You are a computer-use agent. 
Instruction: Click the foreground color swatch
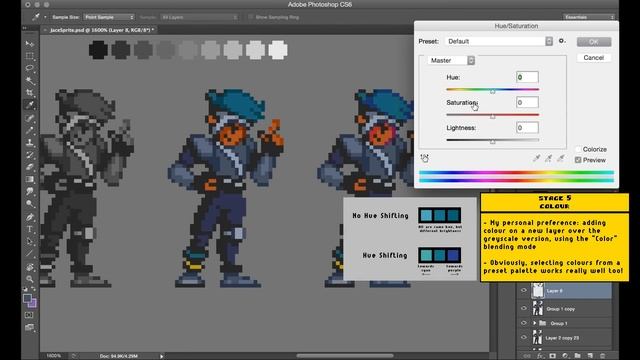point(27,298)
